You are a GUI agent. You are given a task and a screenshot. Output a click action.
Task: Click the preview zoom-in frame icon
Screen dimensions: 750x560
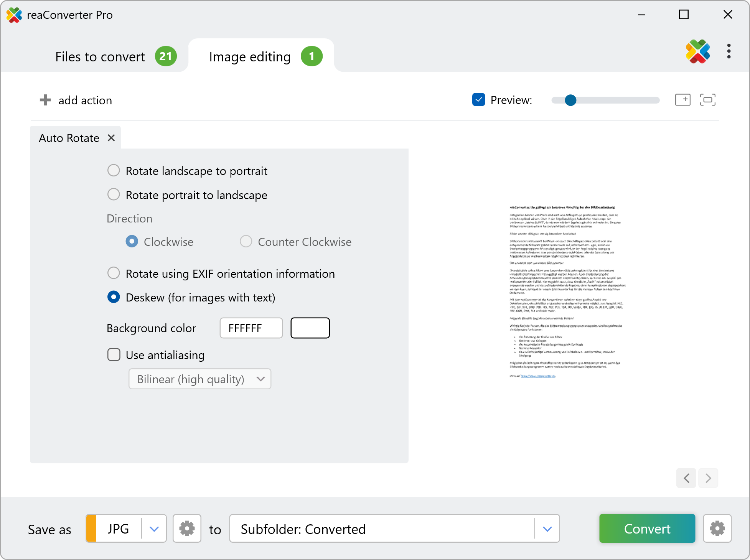coord(682,100)
